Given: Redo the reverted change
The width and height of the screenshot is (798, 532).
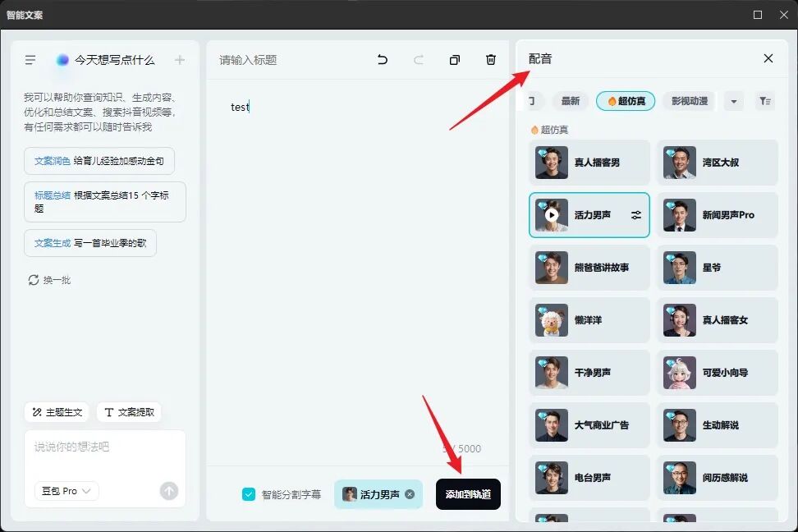Looking at the screenshot, I should point(418,60).
